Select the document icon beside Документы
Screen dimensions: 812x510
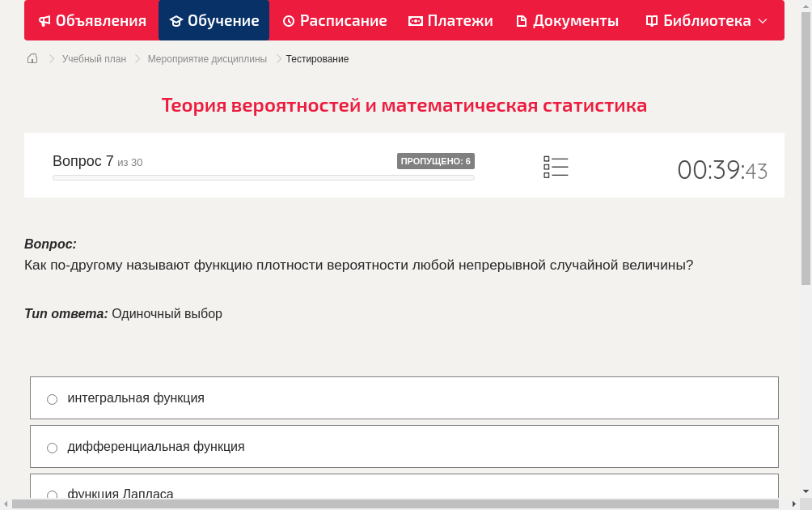tap(523, 20)
